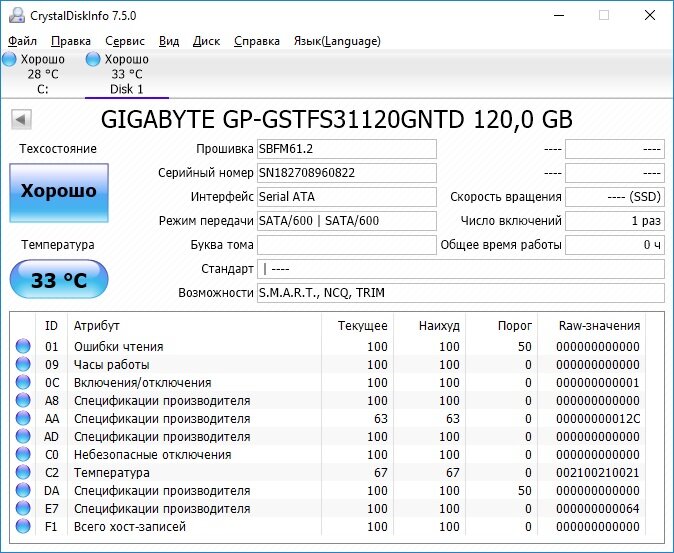Image resolution: width=674 pixels, height=553 pixels.
Task: Click the 33 °C temperature button
Action: point(59,279)
